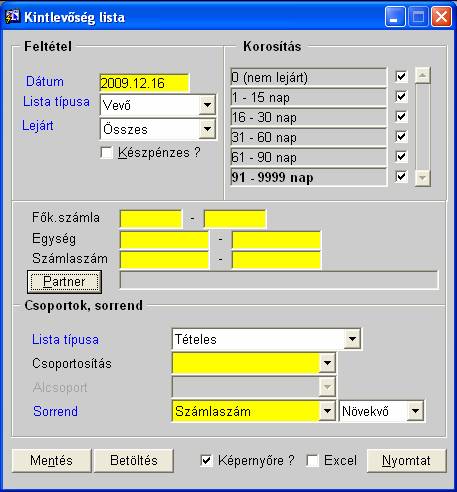This screenshot has height=492, width=457.
Task: Click the Kintlevőség lista title bar icon
Action: tap(12, 16)
